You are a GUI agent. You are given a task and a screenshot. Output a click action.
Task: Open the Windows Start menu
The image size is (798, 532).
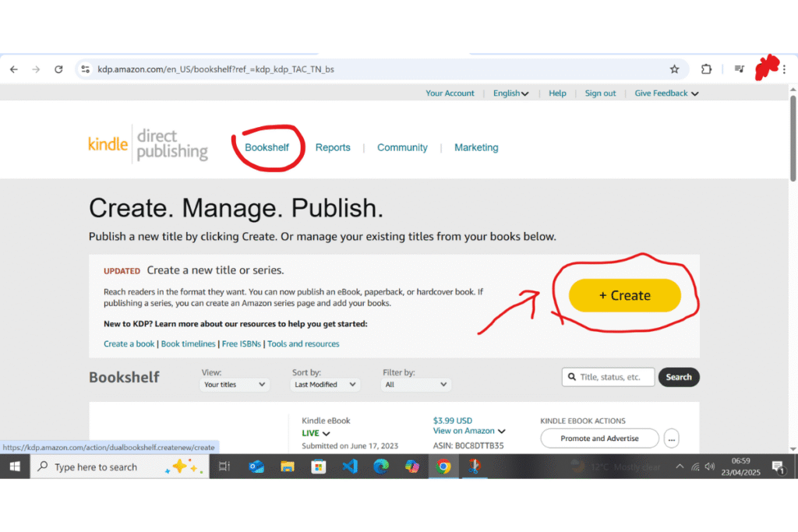[15, 467]
